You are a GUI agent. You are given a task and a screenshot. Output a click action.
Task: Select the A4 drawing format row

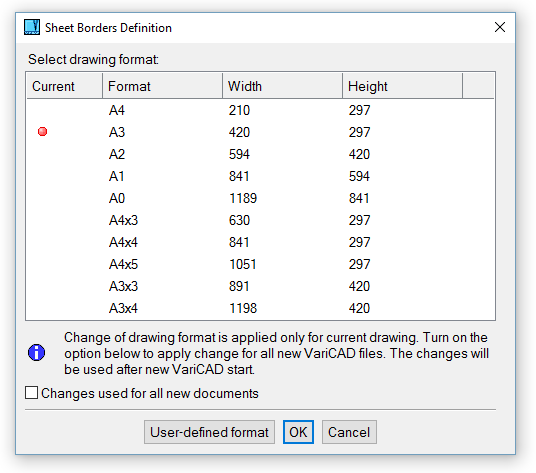[x=260, y=110]
